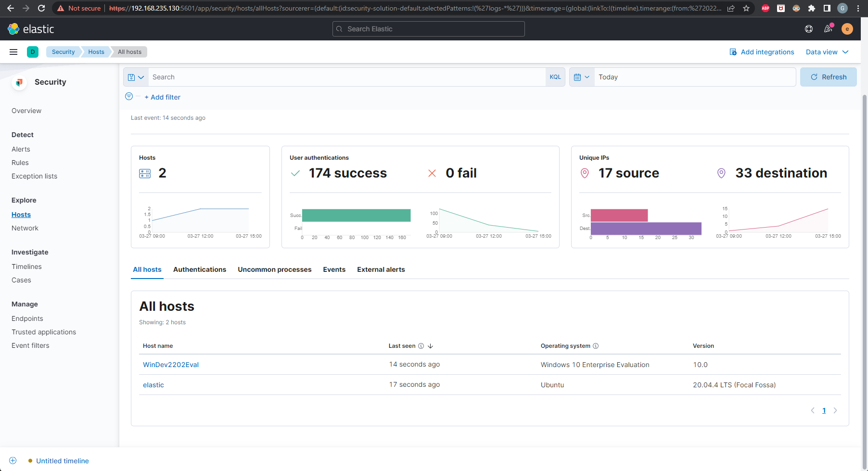This screenshot has height=471, width=868.
Task: Toggle KQL query language switcher
Action: coord(555,77)
